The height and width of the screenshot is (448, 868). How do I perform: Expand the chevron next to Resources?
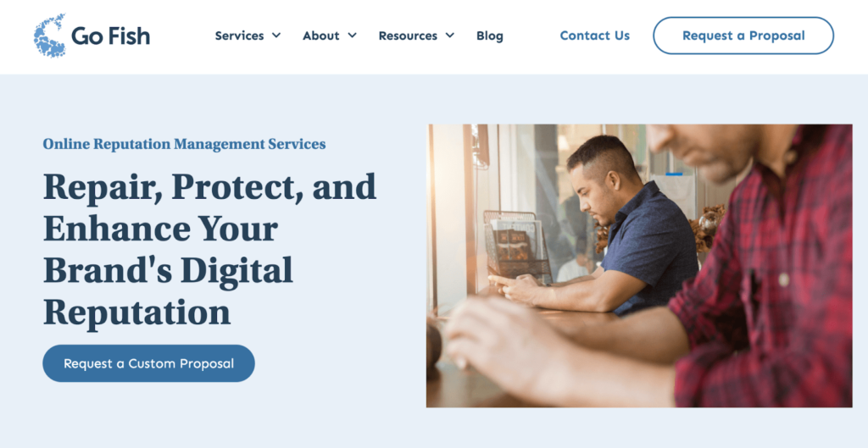point(450,36)
